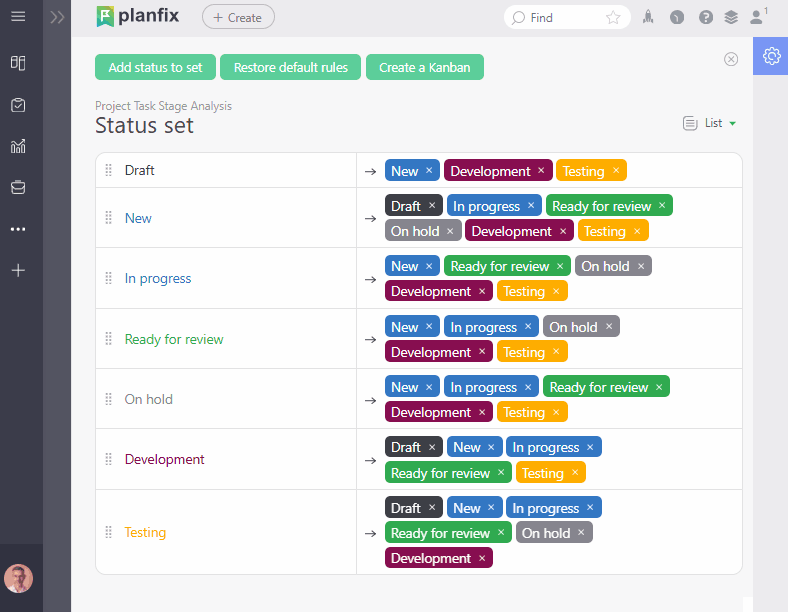Click the star icon in search box

(x=613, y=17)
